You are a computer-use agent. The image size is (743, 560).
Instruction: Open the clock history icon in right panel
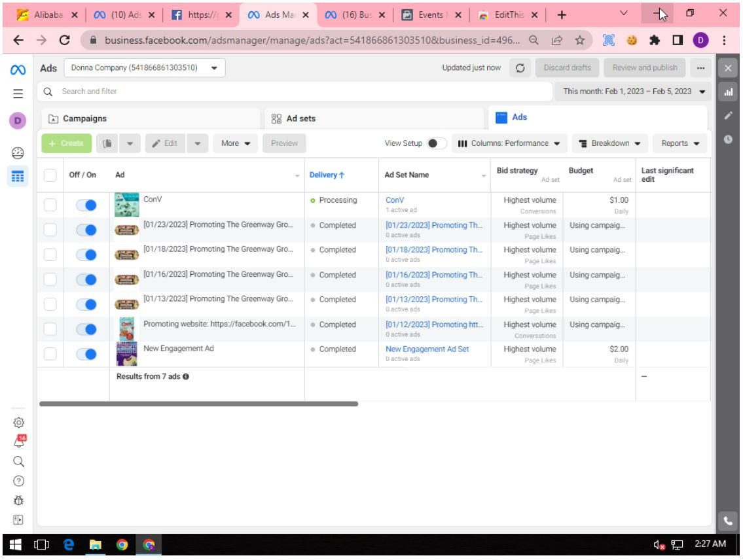click(x=728, y=139)
